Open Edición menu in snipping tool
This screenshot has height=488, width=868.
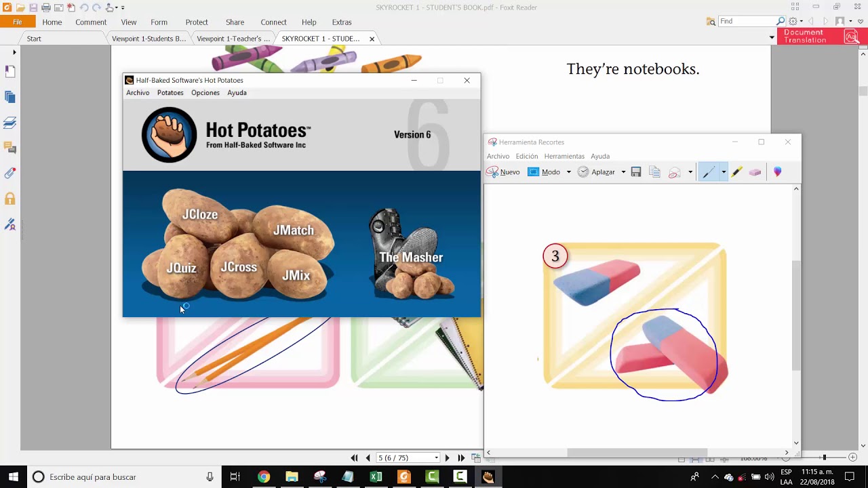(x=526, y=156)
